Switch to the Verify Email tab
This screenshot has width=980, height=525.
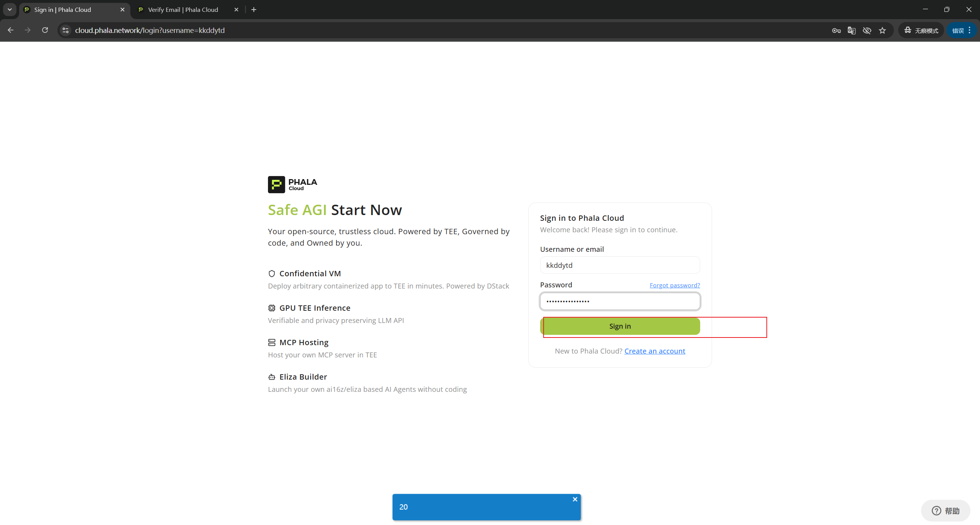tap(183, 10)
